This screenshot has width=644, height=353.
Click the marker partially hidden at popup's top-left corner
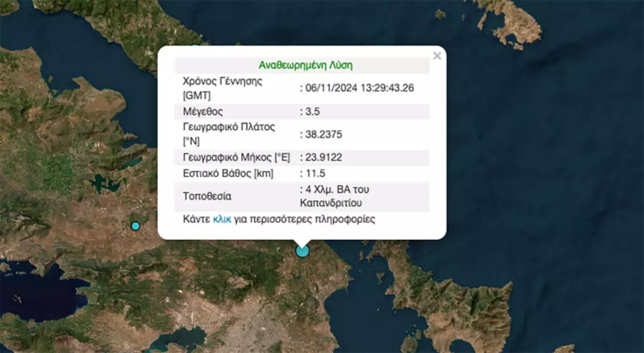195,49
